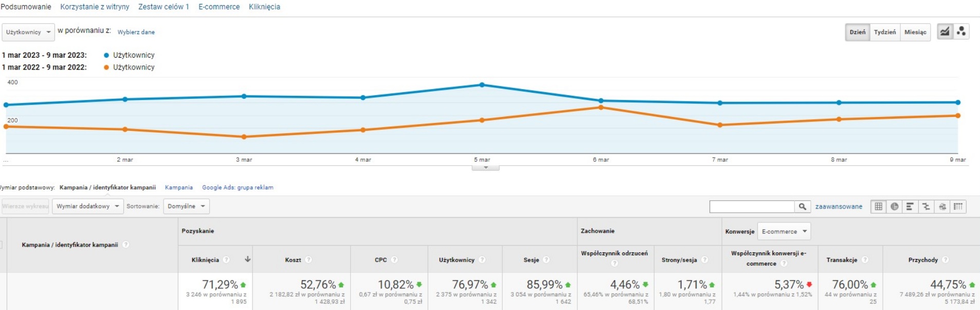This screenshot has width=980, height=310.
Task: Sort by the Przychody column header
Action: (x=923, y=260)
